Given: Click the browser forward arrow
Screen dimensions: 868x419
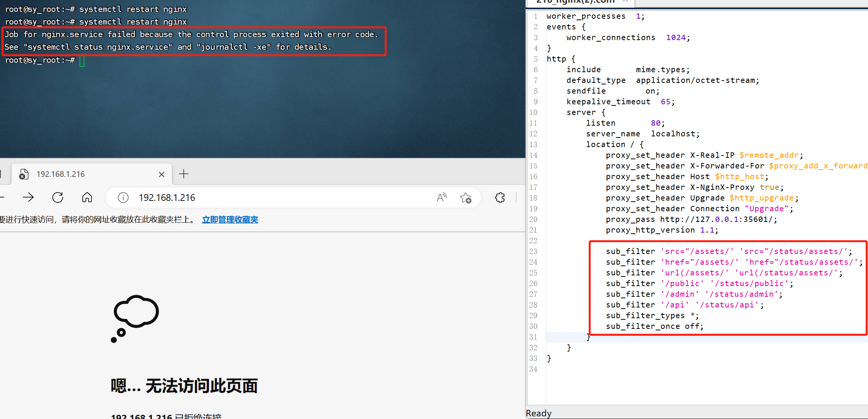Looking at the screenshot, I should (x=28, y=197).
